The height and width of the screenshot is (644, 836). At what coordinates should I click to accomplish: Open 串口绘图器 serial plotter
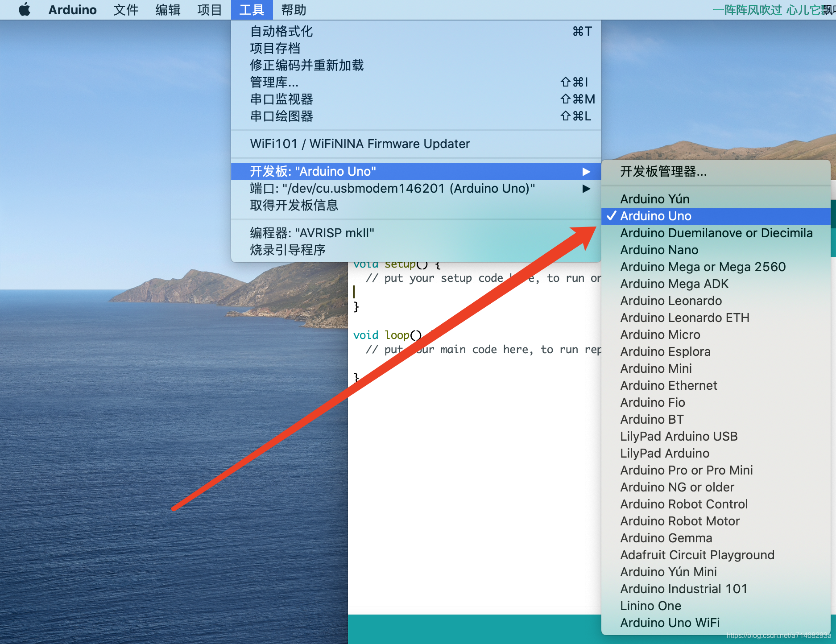pyautogui.click(x=416, y=116)
